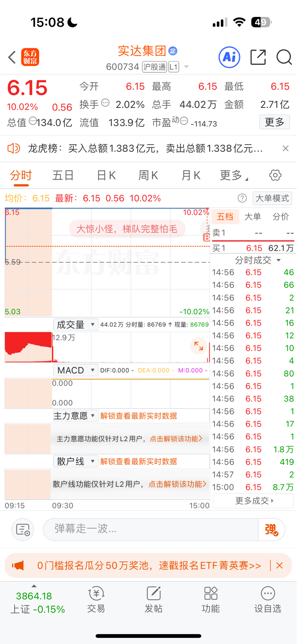
Task: Open the 东方财富 logo icon
Action: click(30, 57)
